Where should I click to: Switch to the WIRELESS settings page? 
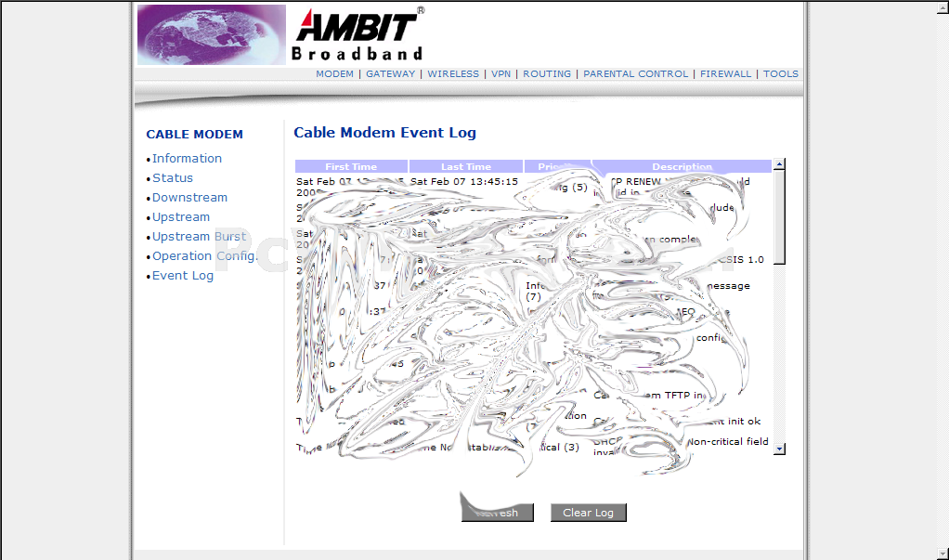tap(453, 74)
